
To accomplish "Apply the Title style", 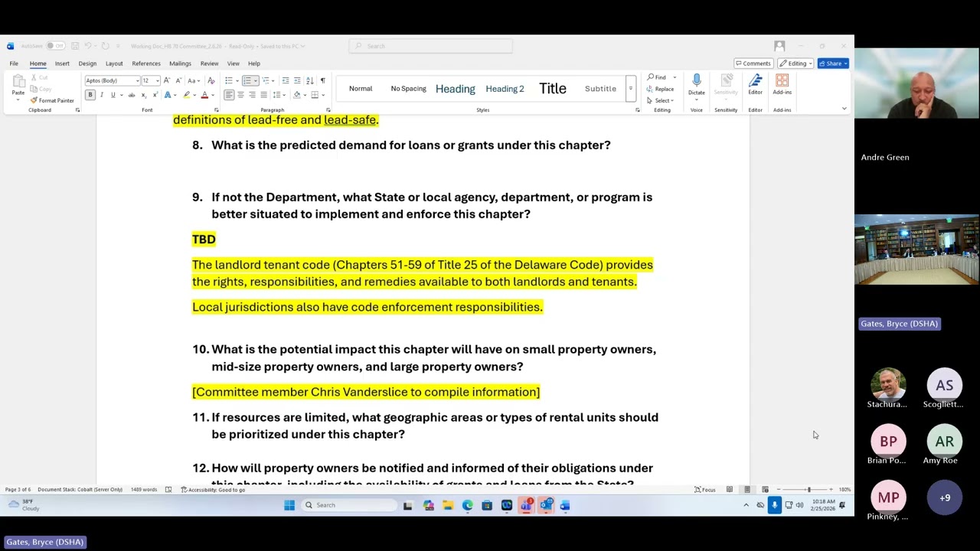I will tap(552, 89).
